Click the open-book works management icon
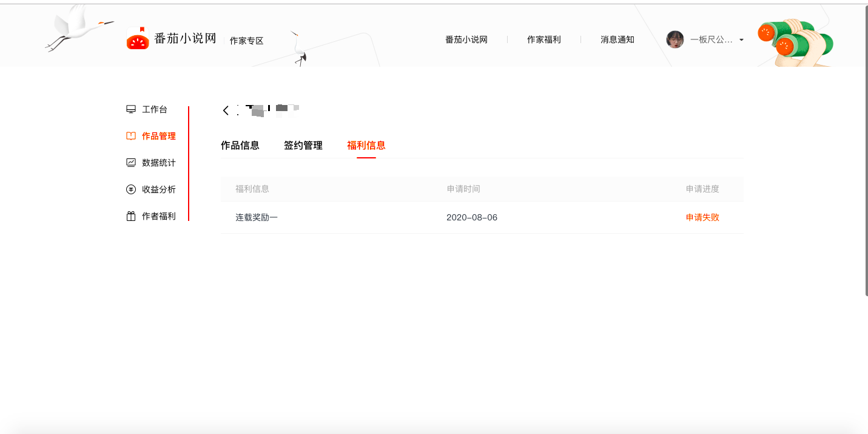Screen dimensions: 868x434 coord(130,136)
